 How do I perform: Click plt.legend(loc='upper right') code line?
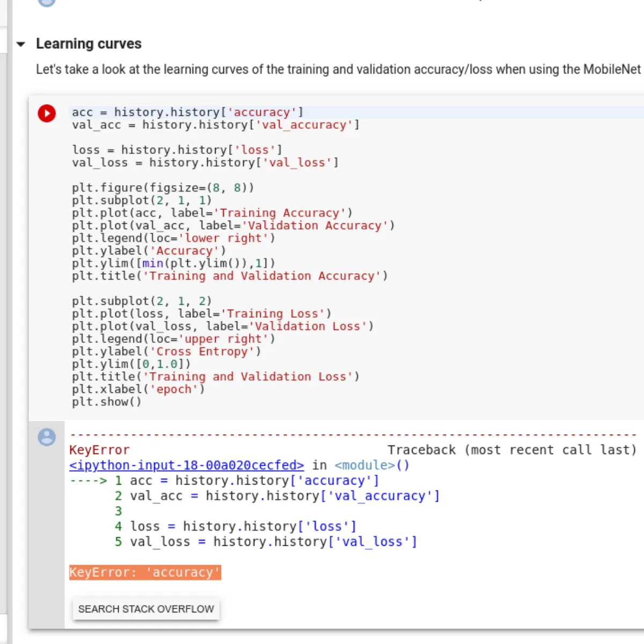(x=173, y=339)
